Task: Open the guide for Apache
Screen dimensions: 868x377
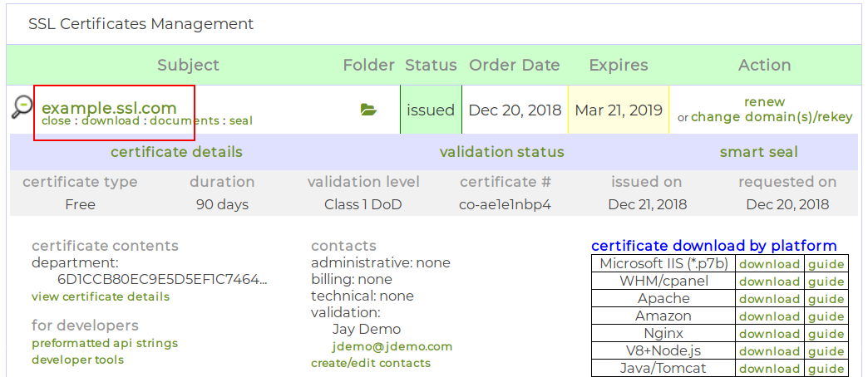Action: 826,299
